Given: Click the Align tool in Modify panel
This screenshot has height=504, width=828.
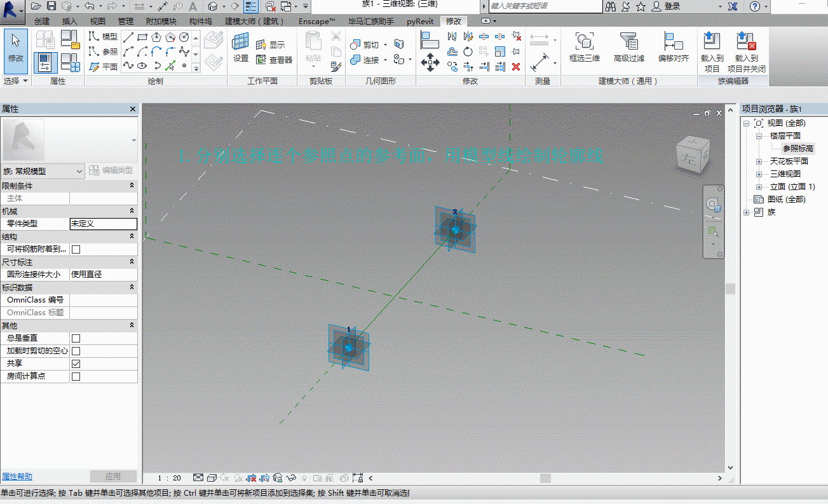Looking at the screenshot, I should [430, 41].
